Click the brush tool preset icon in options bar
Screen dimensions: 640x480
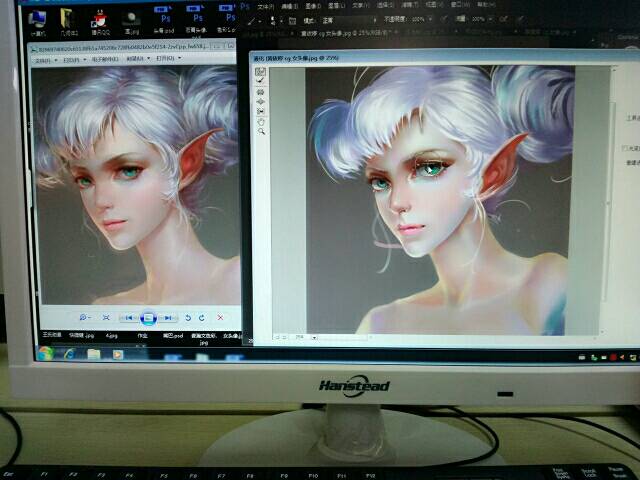(x=251, y=21)
